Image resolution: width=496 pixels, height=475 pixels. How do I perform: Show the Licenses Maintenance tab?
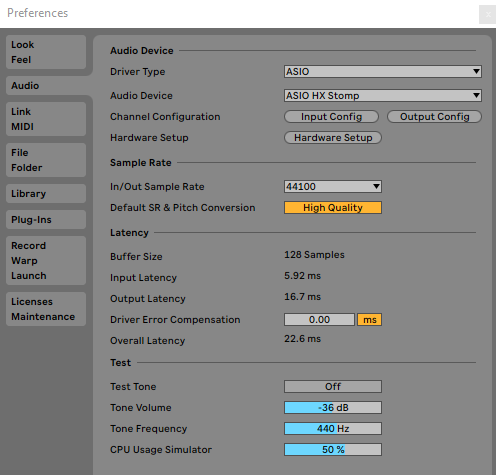click(x=46, y=309)
